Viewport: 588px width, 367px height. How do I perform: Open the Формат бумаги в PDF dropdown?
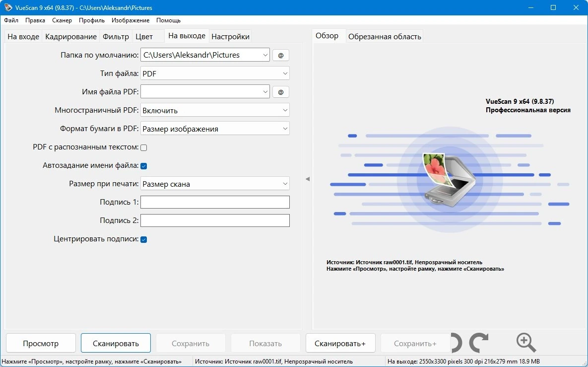coord(215,129)
